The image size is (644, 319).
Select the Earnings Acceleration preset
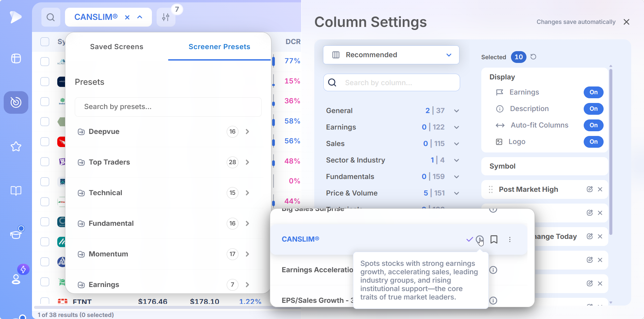point(317,270)
